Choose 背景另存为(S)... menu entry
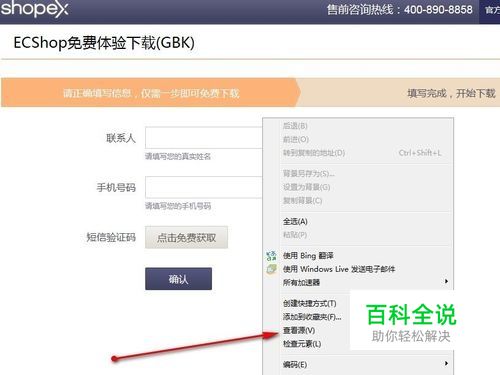Screen dimensions: 500x375 (309, 174)
